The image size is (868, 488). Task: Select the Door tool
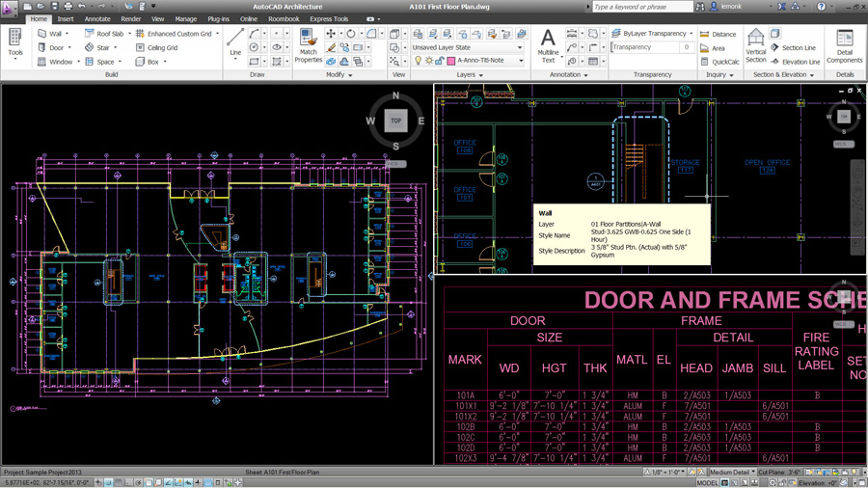click(x=50, y=47)
